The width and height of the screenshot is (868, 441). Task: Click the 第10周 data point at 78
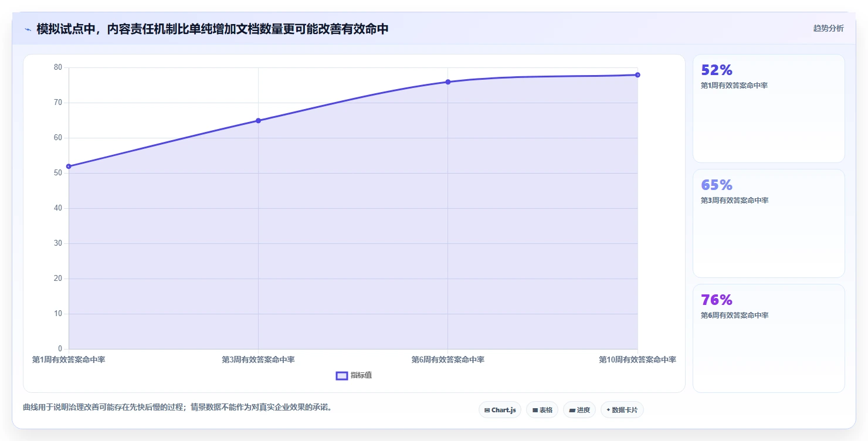[x=638, y=75]
